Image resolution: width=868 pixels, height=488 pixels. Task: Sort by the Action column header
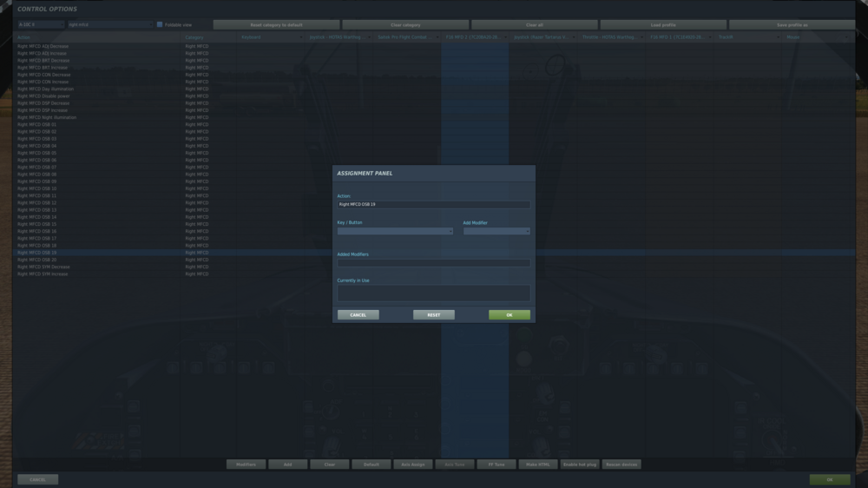coord(97,37)
